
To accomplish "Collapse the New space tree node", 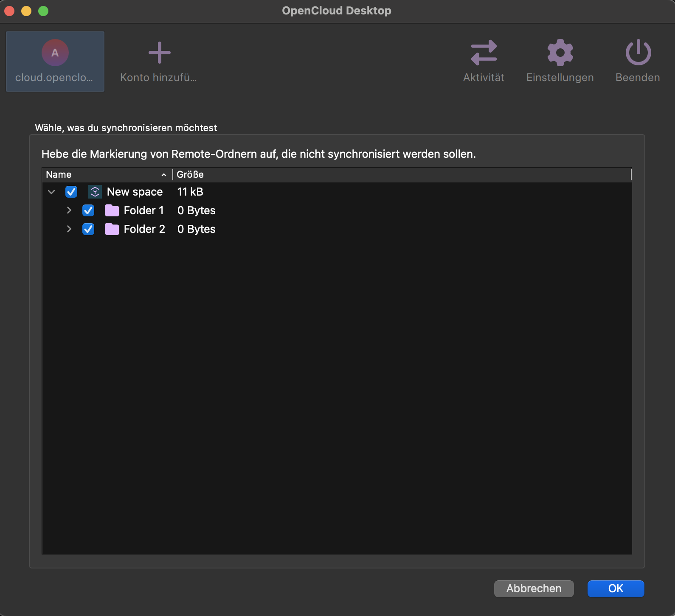I will click(52, 192).
